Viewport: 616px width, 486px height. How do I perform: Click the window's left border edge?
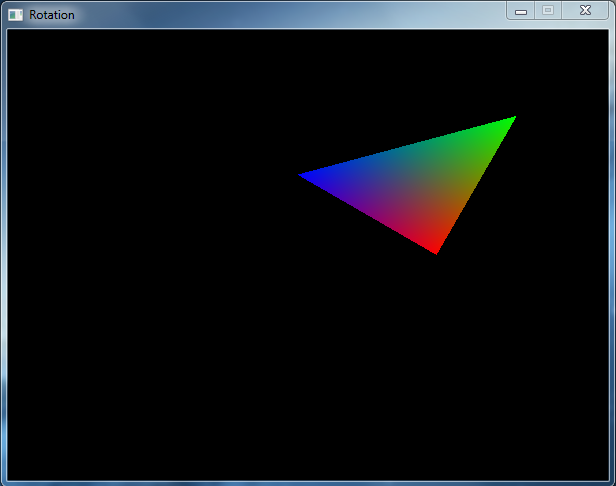click(x=3, y=250)
